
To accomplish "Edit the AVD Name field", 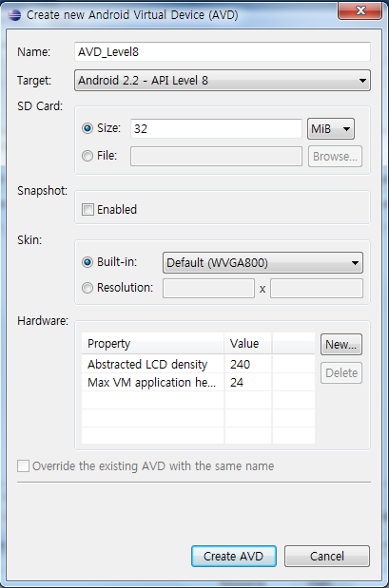I will pyautogui.click(x=223, y=51).
